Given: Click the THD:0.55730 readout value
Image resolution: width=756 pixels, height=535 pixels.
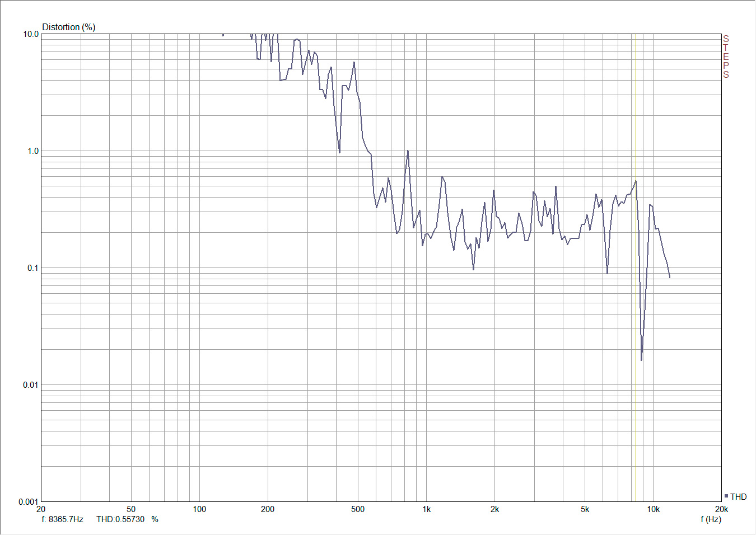Looking at the screenshot, I should [120, 519].
